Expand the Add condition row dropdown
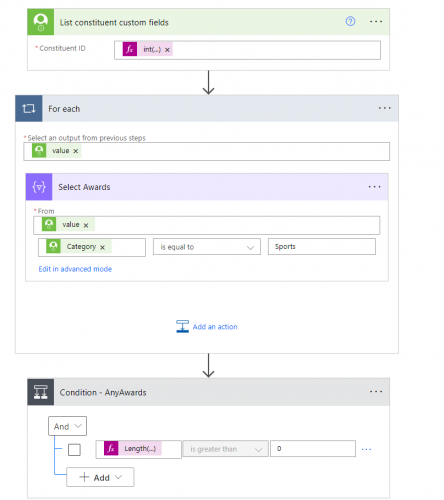 [100, 477]
